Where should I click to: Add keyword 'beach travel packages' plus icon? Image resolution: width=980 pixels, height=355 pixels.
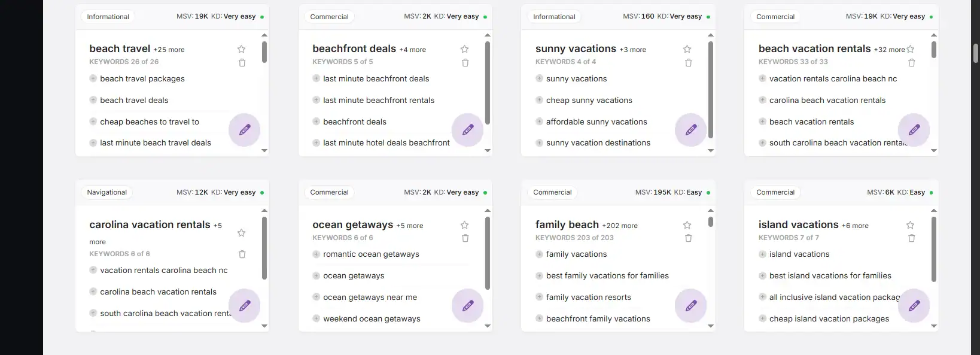[x=93, y=78]
